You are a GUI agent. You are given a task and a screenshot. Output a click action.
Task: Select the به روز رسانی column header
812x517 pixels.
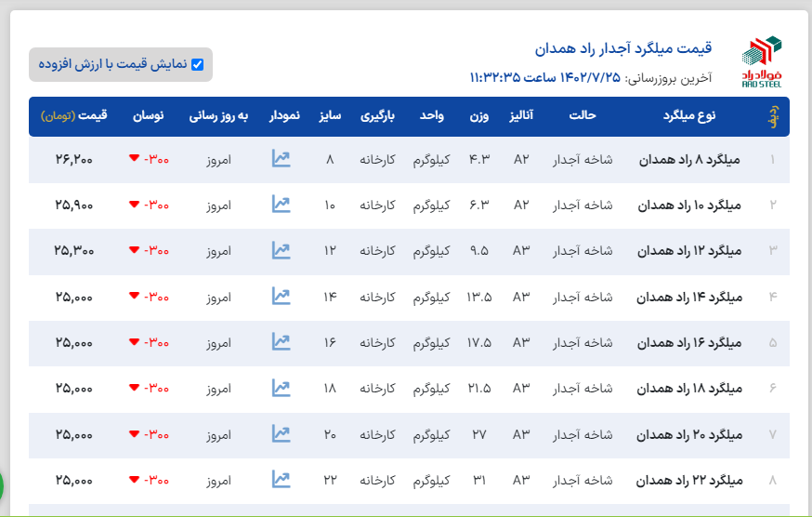click(x=219, y=116)
